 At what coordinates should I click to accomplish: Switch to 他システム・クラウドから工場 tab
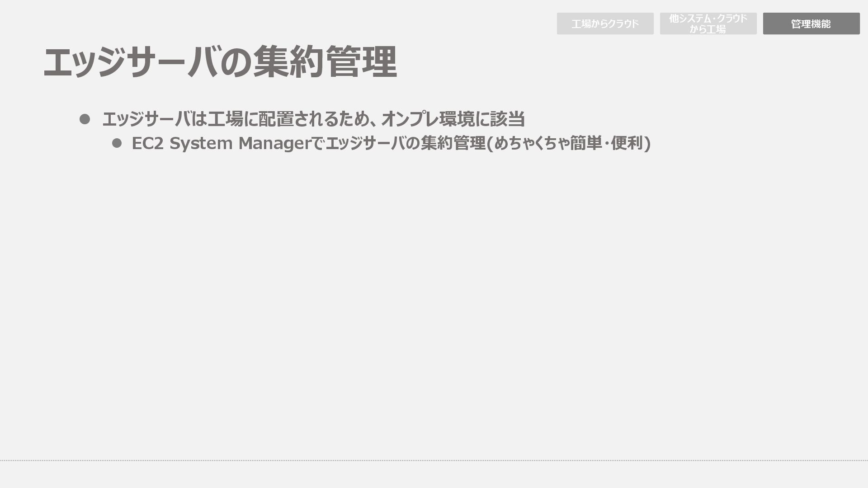pyautogui.click(x=708, y=23)
